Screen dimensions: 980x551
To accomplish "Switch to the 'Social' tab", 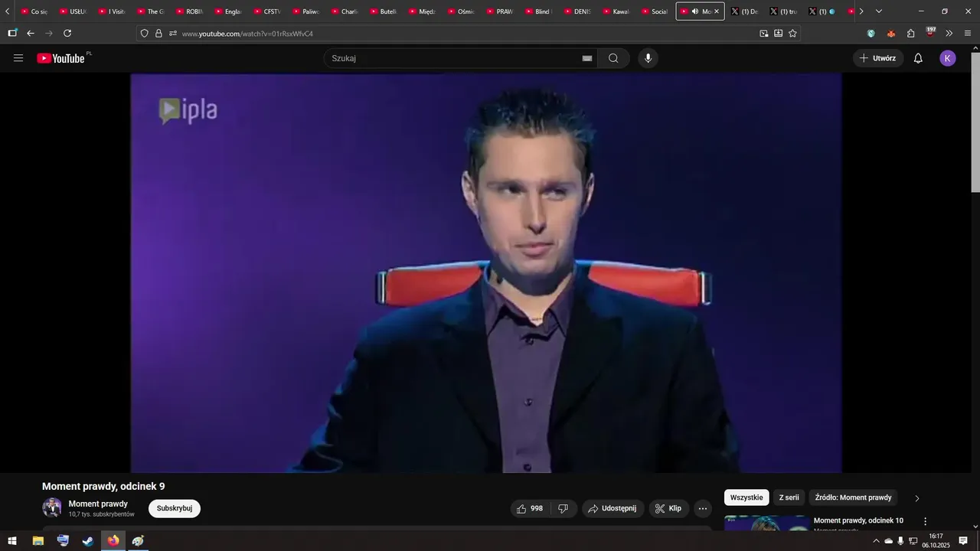I will click(655, 11).
